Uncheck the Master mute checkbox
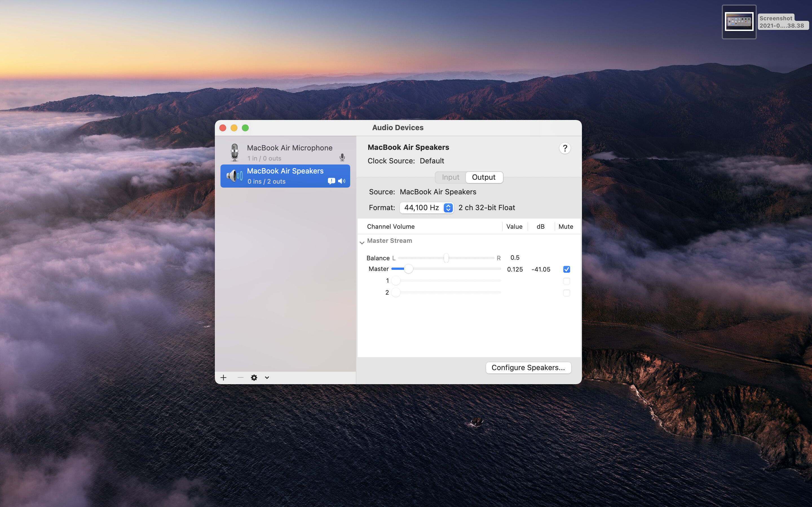 point(566,269)
